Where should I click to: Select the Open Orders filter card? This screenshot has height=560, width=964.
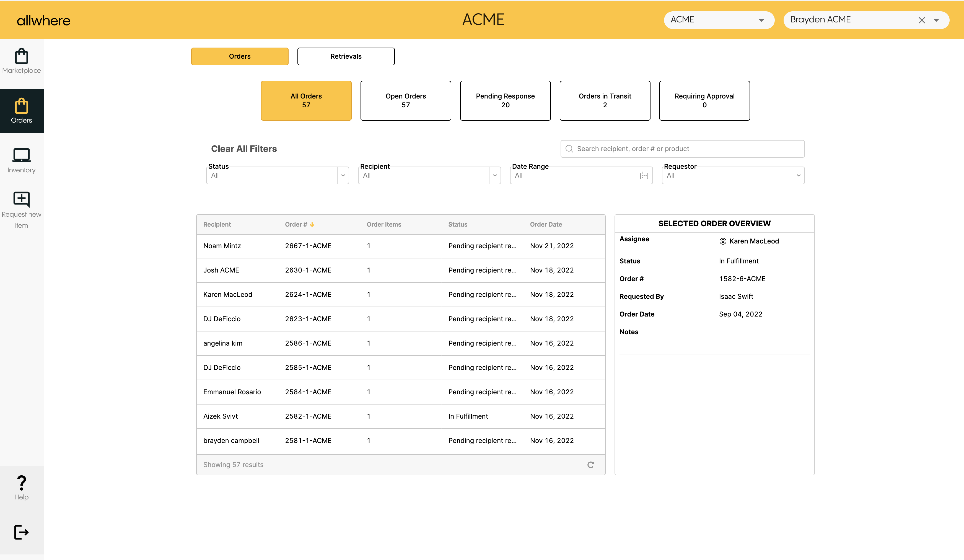[x=405, y=100]
